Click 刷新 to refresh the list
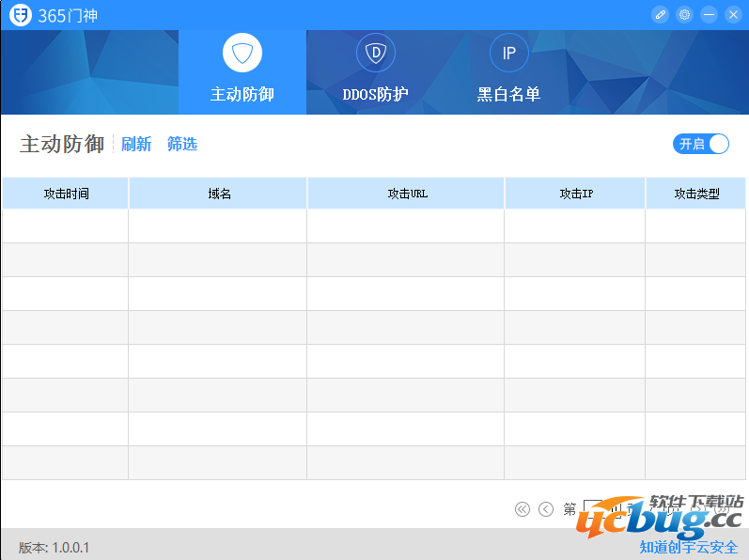The image size is (749, 560). [x=136, y=144]
